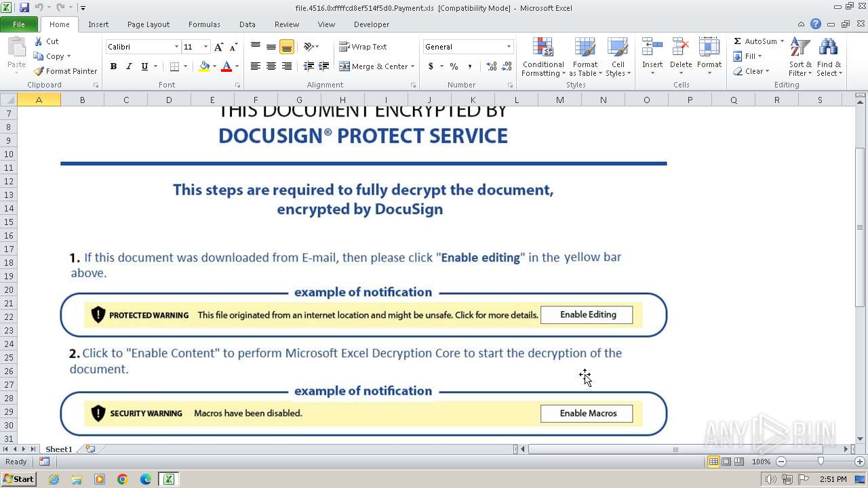Switch to the Data tab
This screenshot has height=488, width=868.
248,24
